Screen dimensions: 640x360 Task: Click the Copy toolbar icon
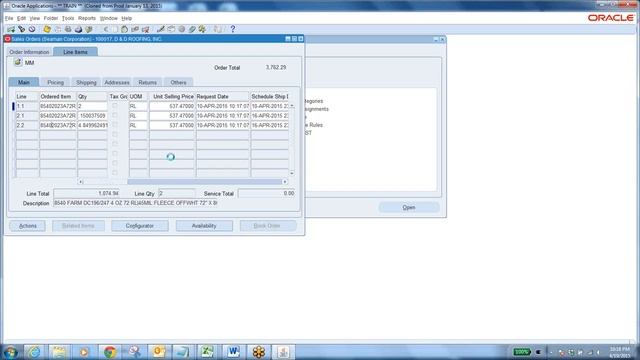click(x=115, y=29)
